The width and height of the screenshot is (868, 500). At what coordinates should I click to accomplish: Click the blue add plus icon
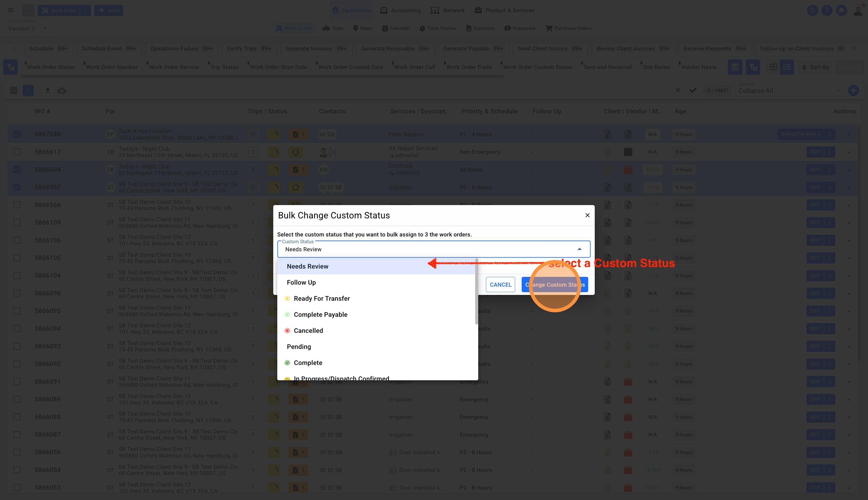(x=854, y=91)
